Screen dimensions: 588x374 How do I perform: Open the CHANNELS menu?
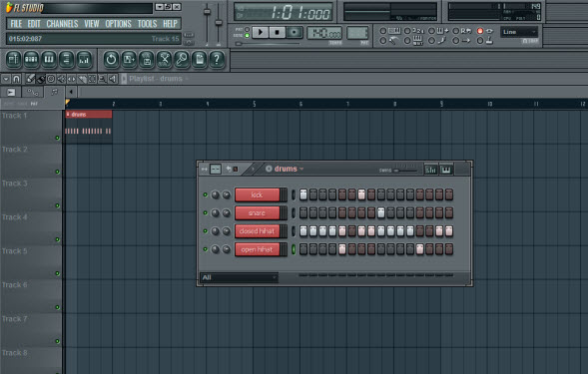[x=62, y=24]
